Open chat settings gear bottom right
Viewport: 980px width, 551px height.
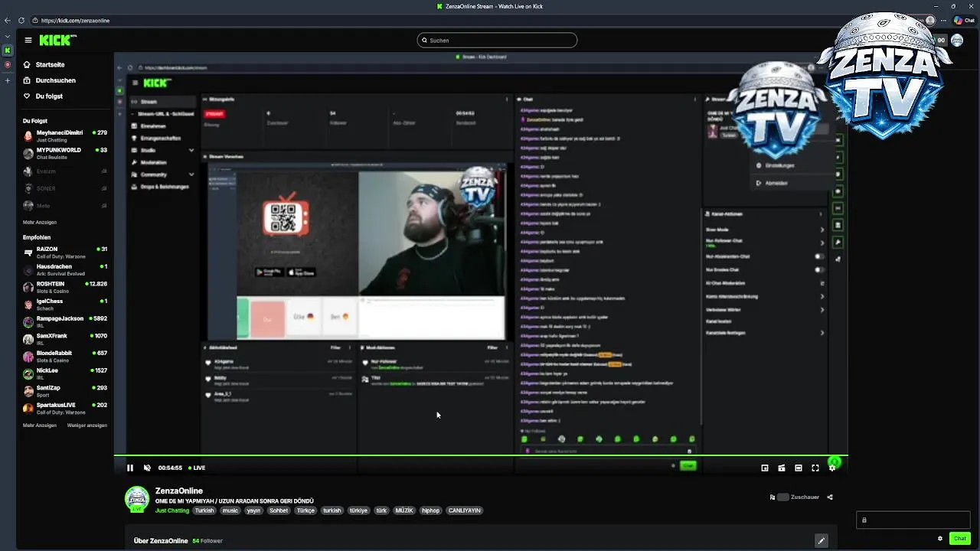tap(940, 539)
